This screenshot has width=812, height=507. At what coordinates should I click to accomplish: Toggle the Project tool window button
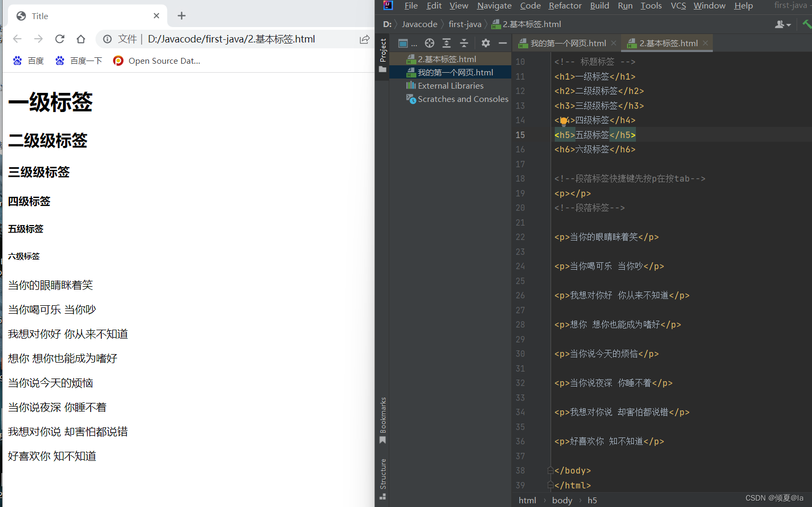[382, 56]
